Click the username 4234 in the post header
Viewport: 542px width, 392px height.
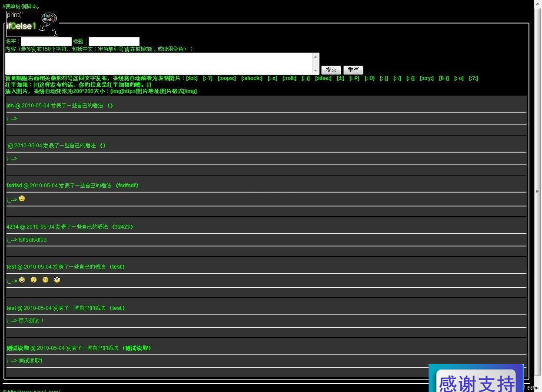point(13,227)
